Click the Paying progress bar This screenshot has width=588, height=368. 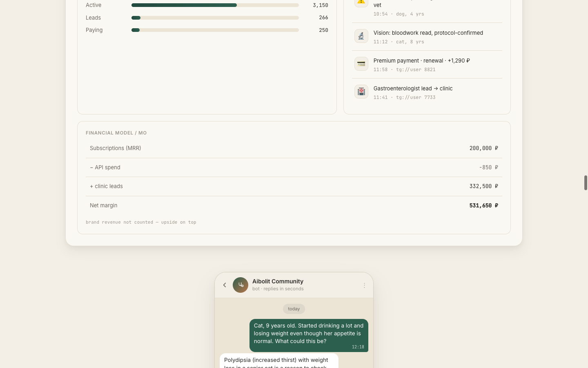click(x=215, y=30)
